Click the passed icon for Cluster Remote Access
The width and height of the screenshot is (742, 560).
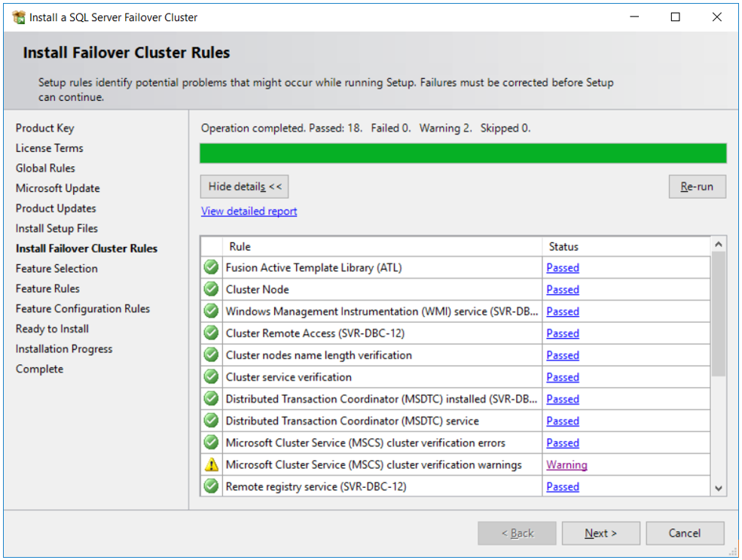(x=211, y=333)
